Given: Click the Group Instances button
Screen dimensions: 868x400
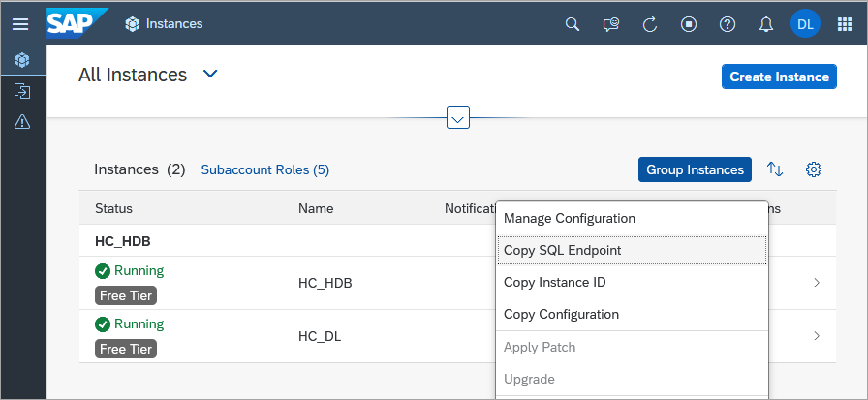Looking at the screenshot, I should pyautogui.click(x=695, y=169).
